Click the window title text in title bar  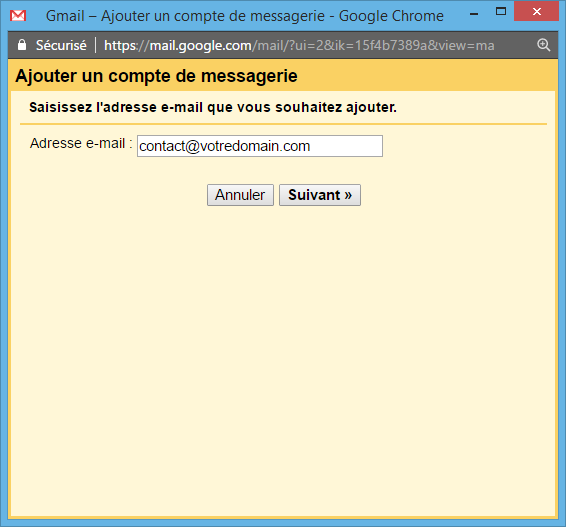click(245, 16)
